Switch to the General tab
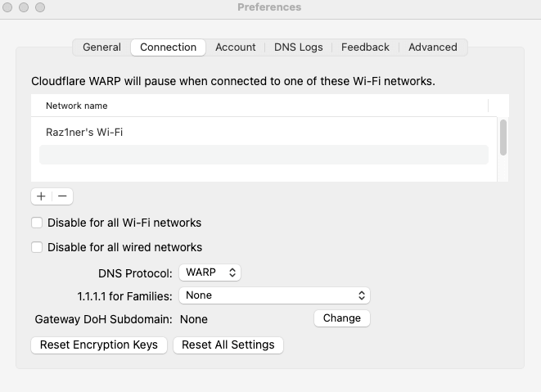Viewport: 541px width, 392px height. (101, 47)
